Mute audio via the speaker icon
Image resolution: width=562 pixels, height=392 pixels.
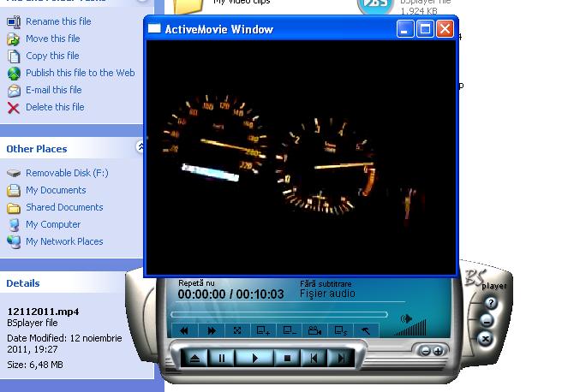(x=406, y=318)
